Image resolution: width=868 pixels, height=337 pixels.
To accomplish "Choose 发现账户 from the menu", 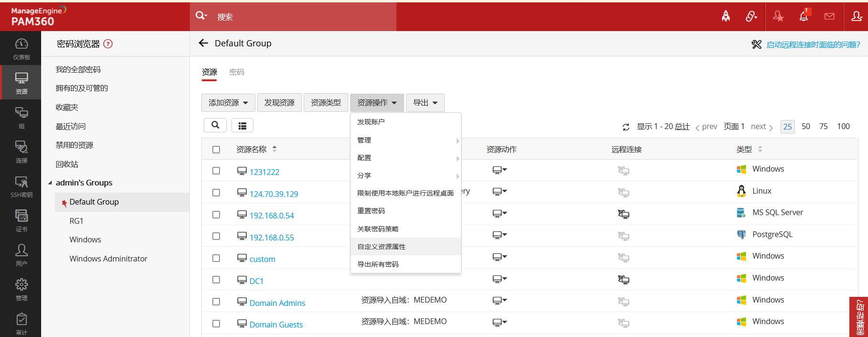I will pos(406,122).
